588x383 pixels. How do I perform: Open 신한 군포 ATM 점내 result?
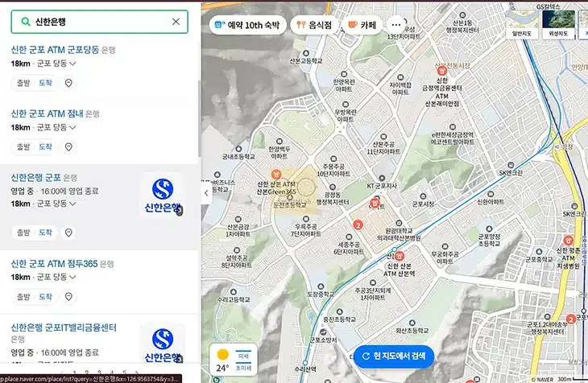tap(47, 113)
